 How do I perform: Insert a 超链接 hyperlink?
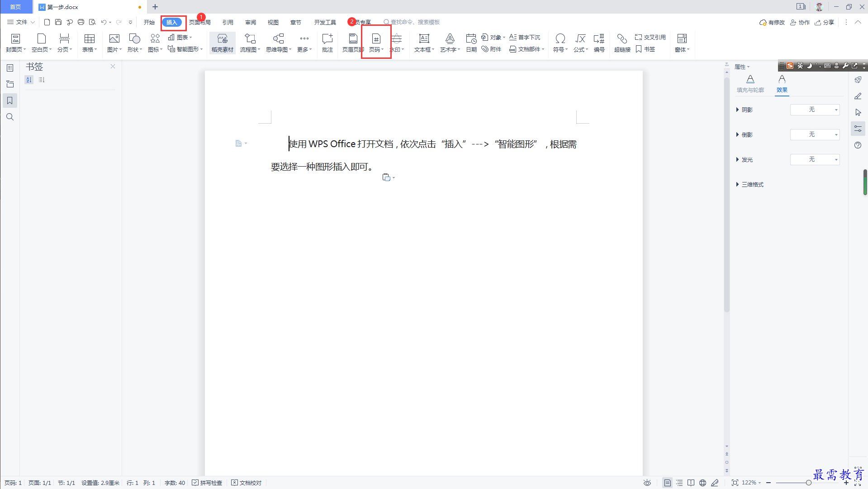(622, 43)
